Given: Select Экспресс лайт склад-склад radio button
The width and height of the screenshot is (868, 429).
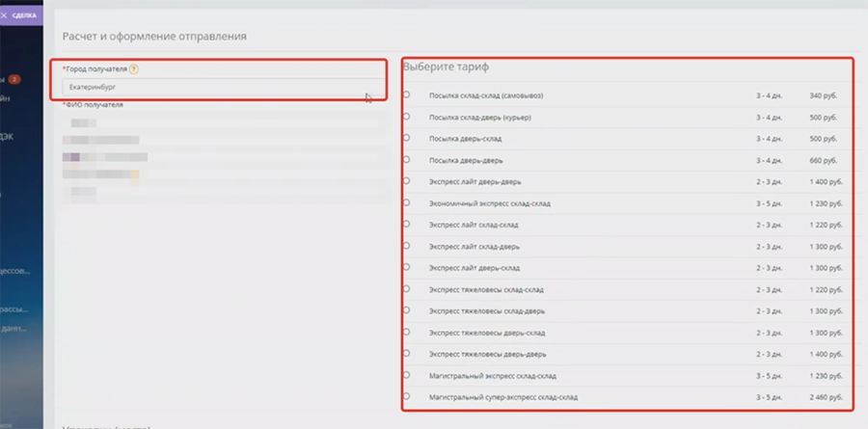Looking at the screenshot, I should pos(406,224).
